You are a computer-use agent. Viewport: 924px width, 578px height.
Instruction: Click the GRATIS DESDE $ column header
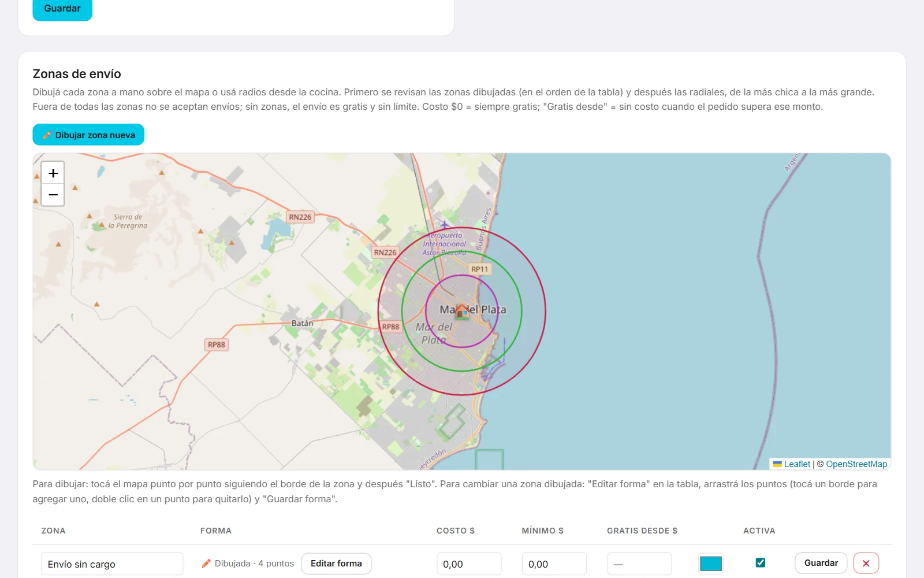point(642,531)
